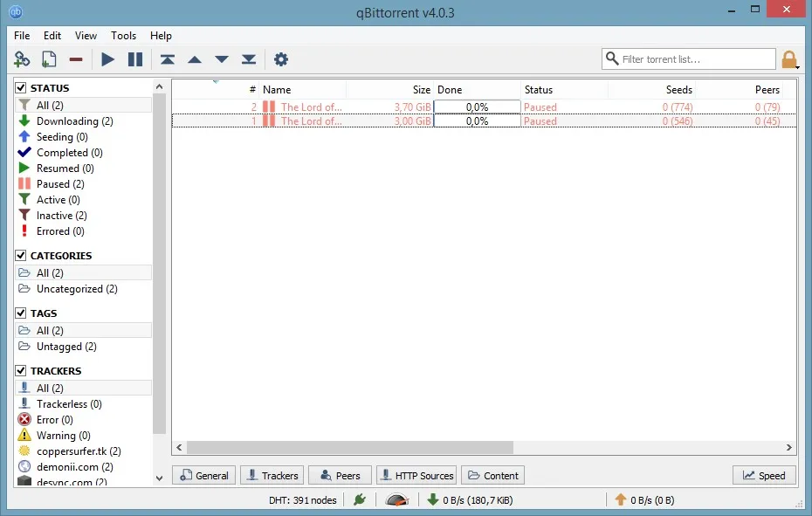
Task: Switch to the General tab
Action: pyautogui.click(x=203, y=475)
